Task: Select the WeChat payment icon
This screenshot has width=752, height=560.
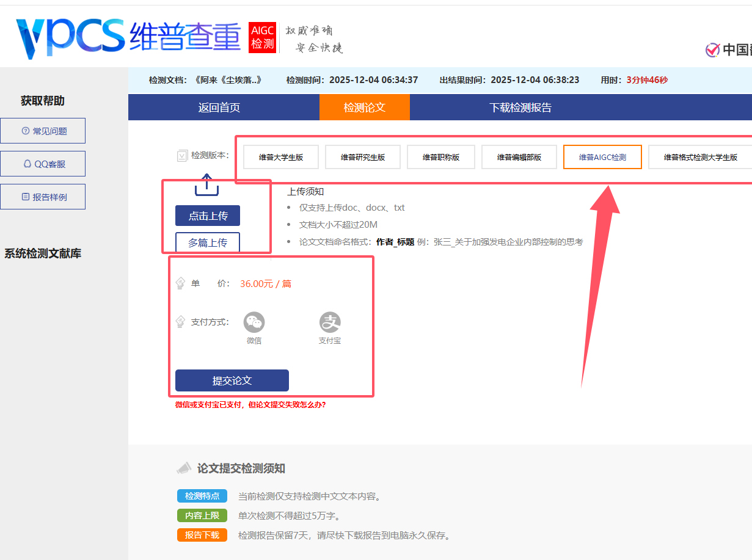Action: 254,322
